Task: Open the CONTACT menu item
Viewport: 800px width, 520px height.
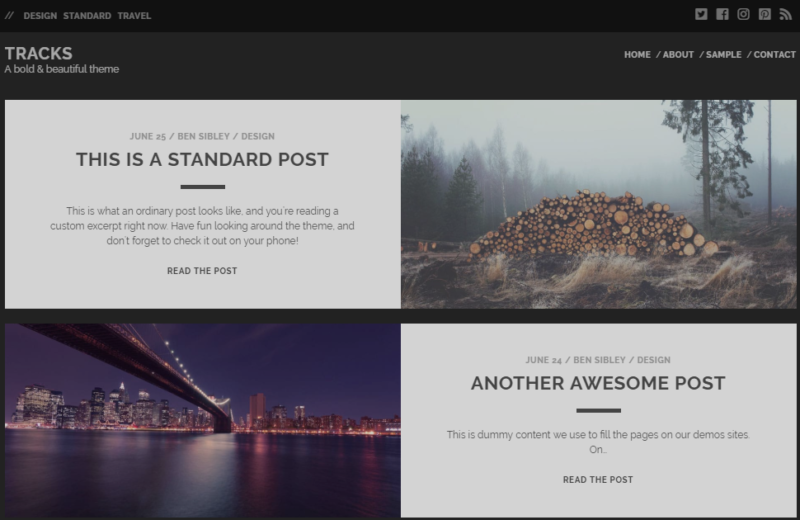Action: click(774, 55)
